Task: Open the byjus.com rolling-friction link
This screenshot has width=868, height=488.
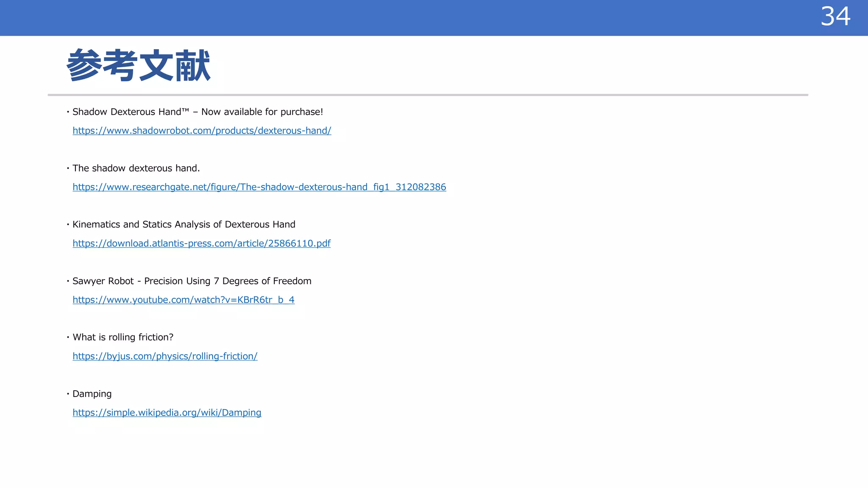Action: (x=165, y=356)
